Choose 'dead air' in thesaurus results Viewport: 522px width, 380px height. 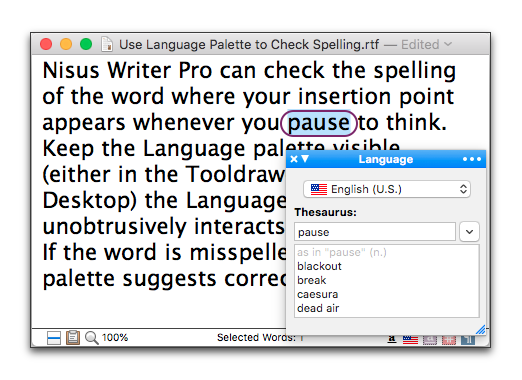point(318,308)
